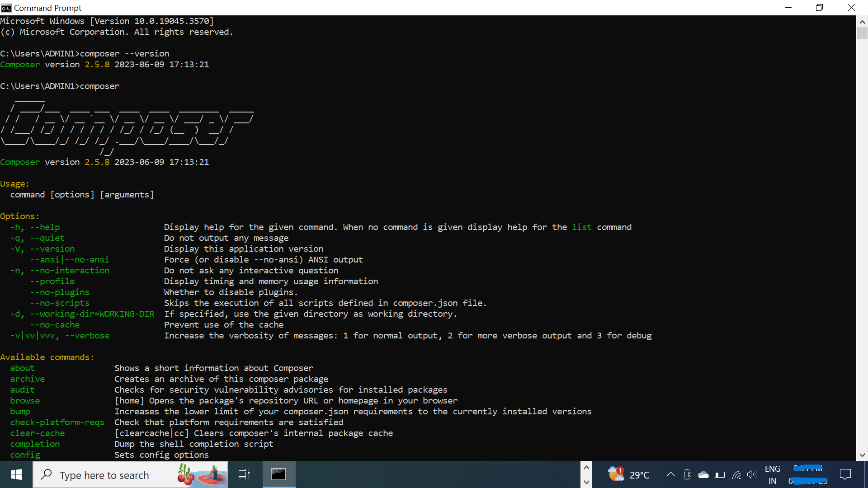Click the scrollbar down arrow
This screenshot has width=868, height=488.
pyautogui.click(x=862, y=455)
